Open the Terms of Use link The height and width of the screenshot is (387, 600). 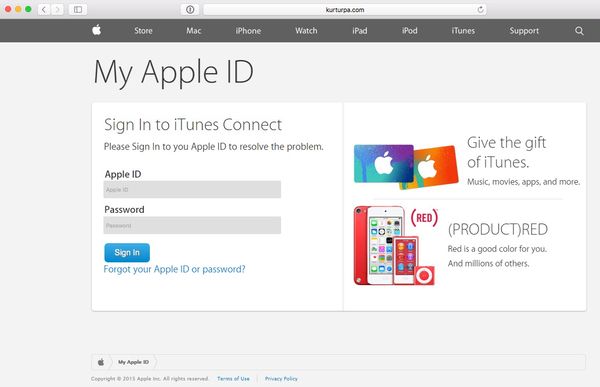(x=233, y=379)
